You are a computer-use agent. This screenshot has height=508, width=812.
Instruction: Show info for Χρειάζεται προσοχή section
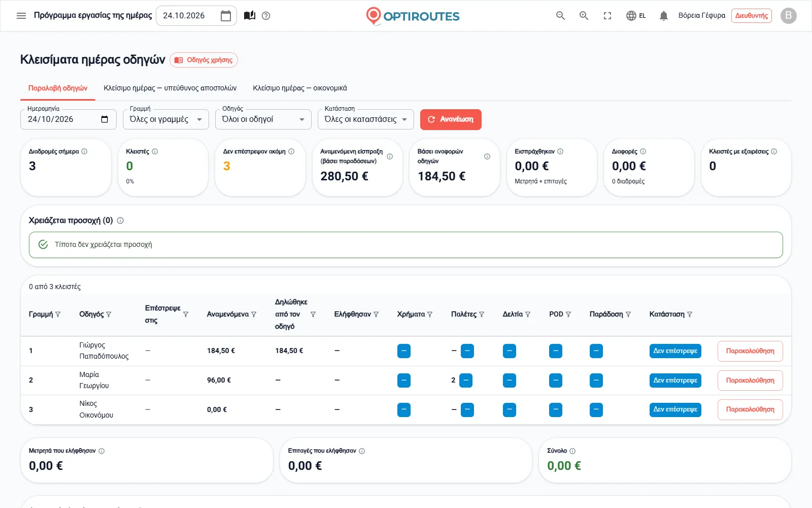(120, 220)
